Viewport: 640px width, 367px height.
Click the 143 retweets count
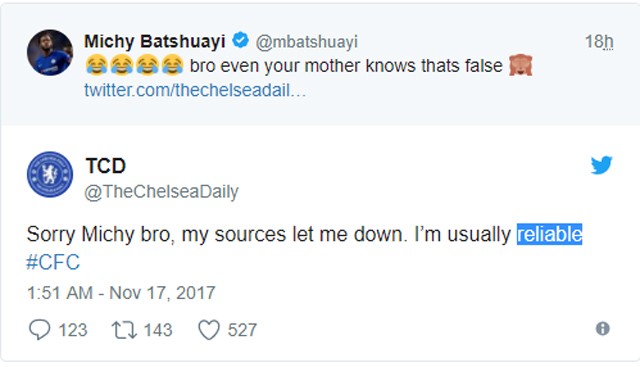click(x=158, y=330)
